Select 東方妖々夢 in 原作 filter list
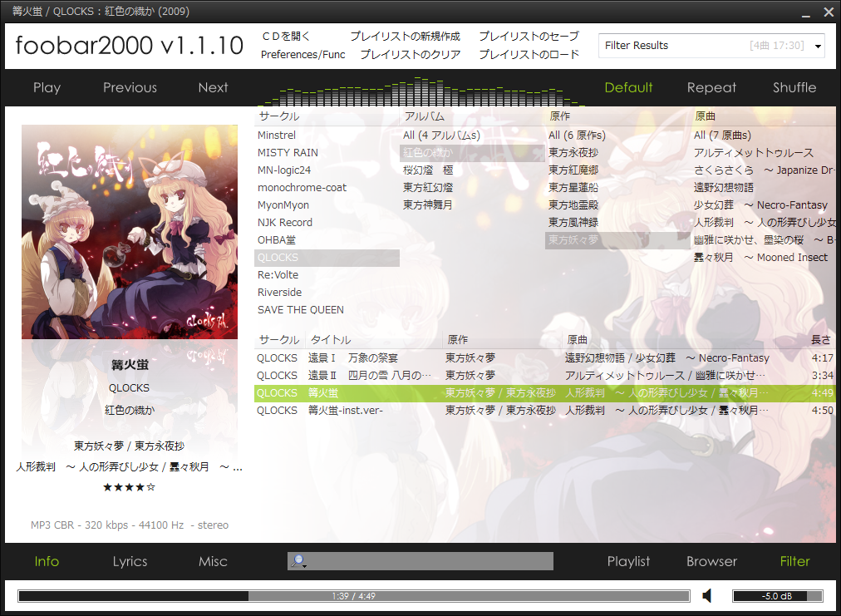This screenshot has width=841, height=616. (x=617, y=240)
